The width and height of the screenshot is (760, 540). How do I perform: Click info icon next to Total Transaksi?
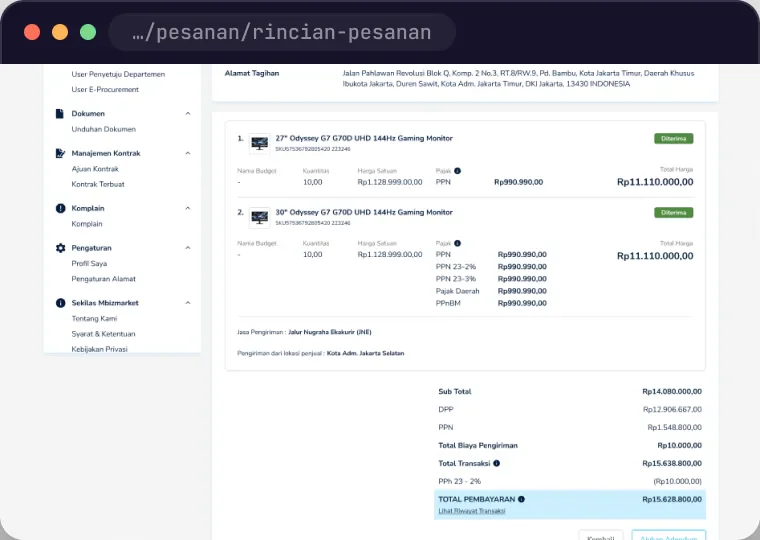(496, 463)
